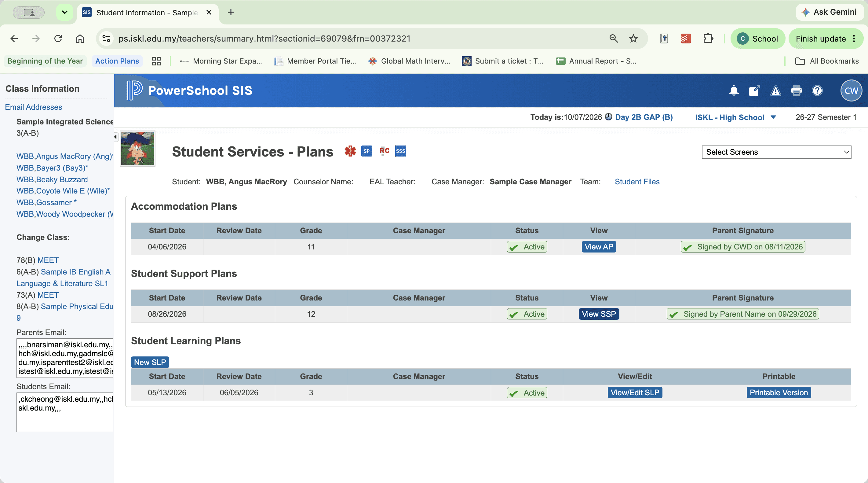Screen dimensions: 868x483
Task: Open the Select Screens dropdown
Action: (776, 152)
